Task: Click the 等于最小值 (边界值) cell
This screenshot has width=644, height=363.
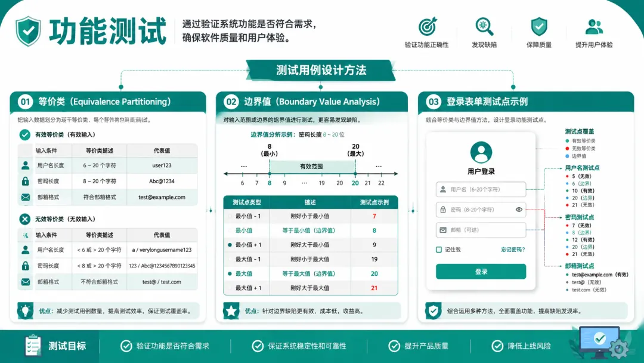Action: (309, 230)
